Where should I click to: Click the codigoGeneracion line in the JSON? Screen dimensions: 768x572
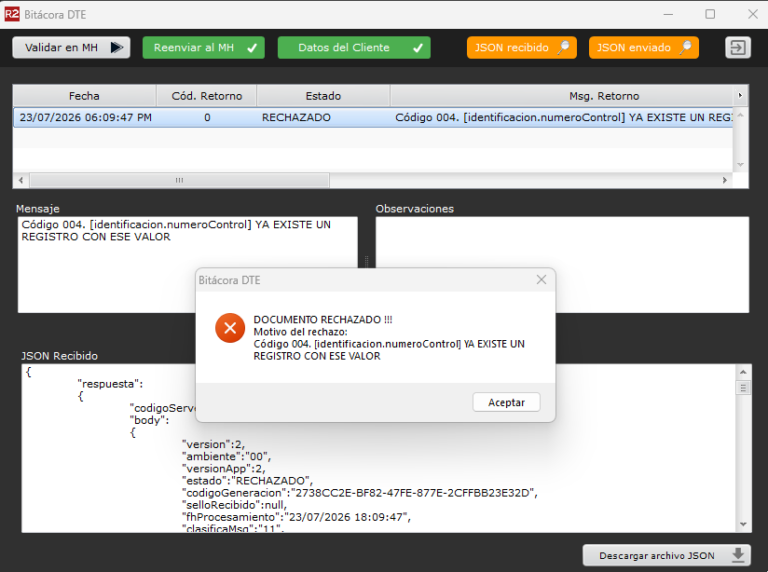[360, 493]
